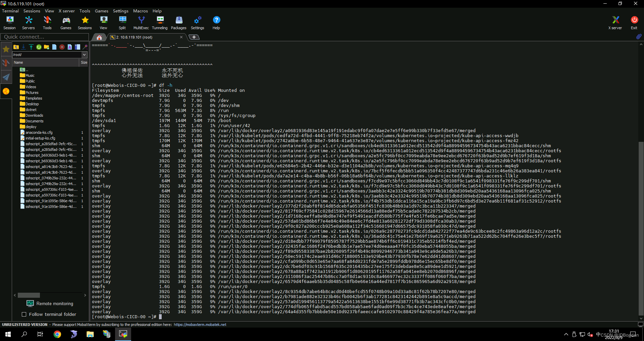Toggle the X server on or off

click(x=615, y=22)
